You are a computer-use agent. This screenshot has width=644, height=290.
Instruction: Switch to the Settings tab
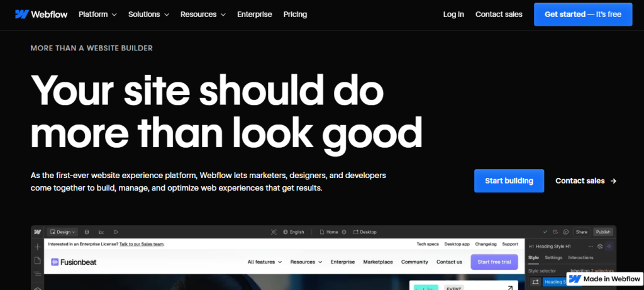[x=553, y=257]
